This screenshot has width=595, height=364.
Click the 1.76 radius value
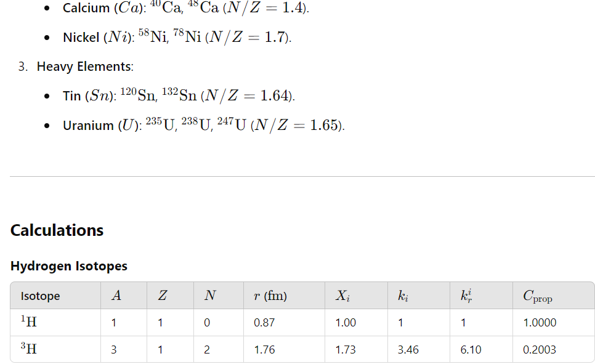pos(264,350)
